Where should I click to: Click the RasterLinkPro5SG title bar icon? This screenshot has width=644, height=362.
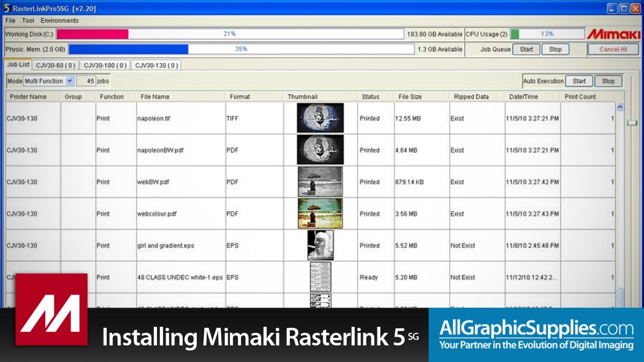(7, 8)
